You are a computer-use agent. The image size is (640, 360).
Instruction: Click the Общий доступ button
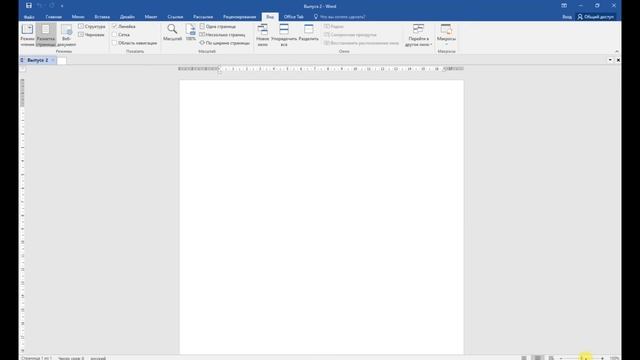[596, 17]
